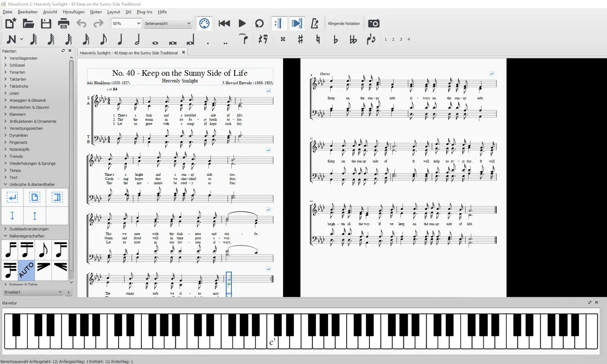This screenshot has width=607, height=364.
Task: Print the score with the printer icon
Action: 64,23
